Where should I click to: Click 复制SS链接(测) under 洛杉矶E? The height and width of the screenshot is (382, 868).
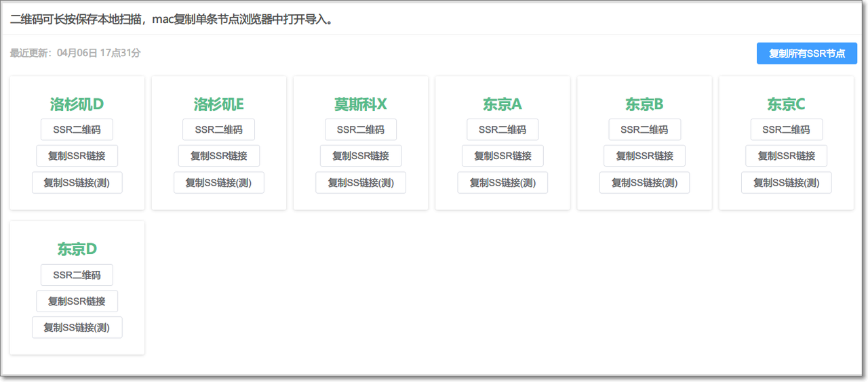pyautogui.click(x=218, y=182)
